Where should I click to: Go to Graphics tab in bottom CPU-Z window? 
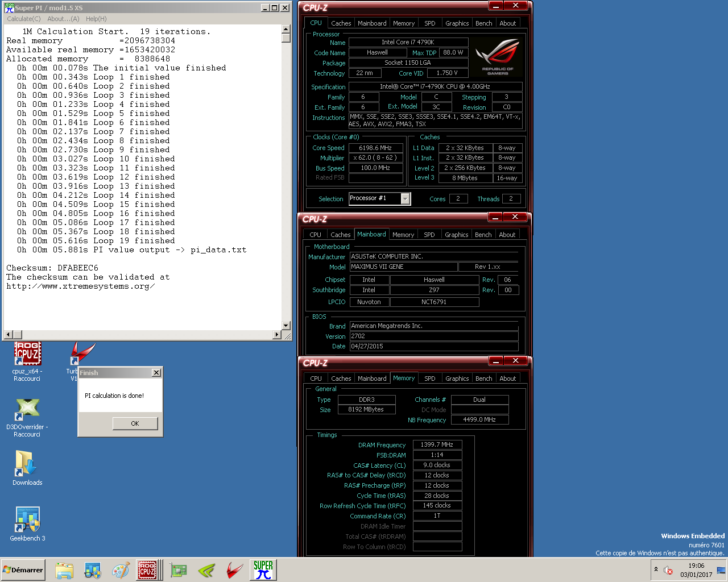[457, 379]
